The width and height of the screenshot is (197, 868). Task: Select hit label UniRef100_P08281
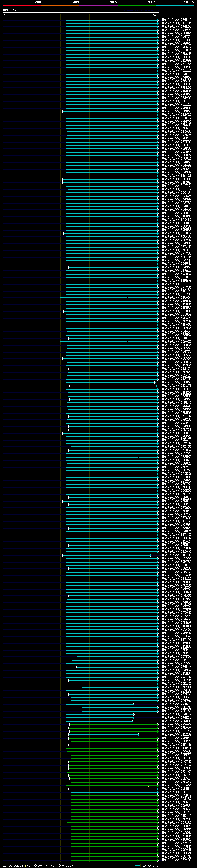point(177,585)
